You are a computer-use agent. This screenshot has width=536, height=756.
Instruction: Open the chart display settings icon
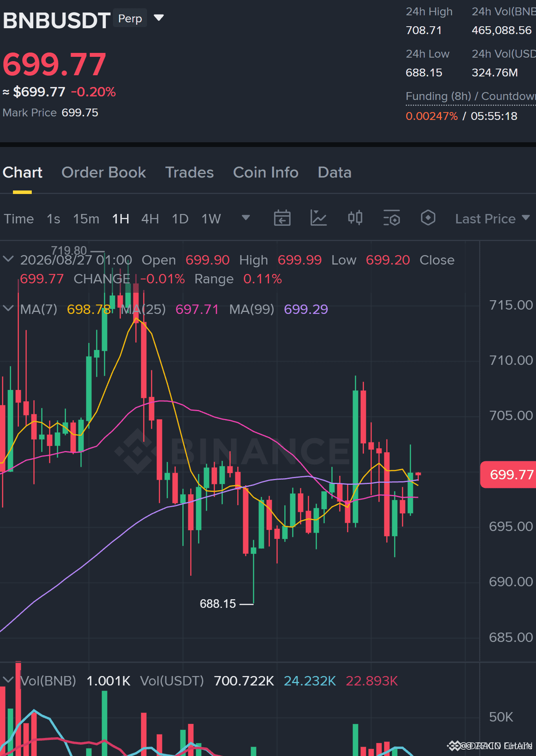[391, 218]
